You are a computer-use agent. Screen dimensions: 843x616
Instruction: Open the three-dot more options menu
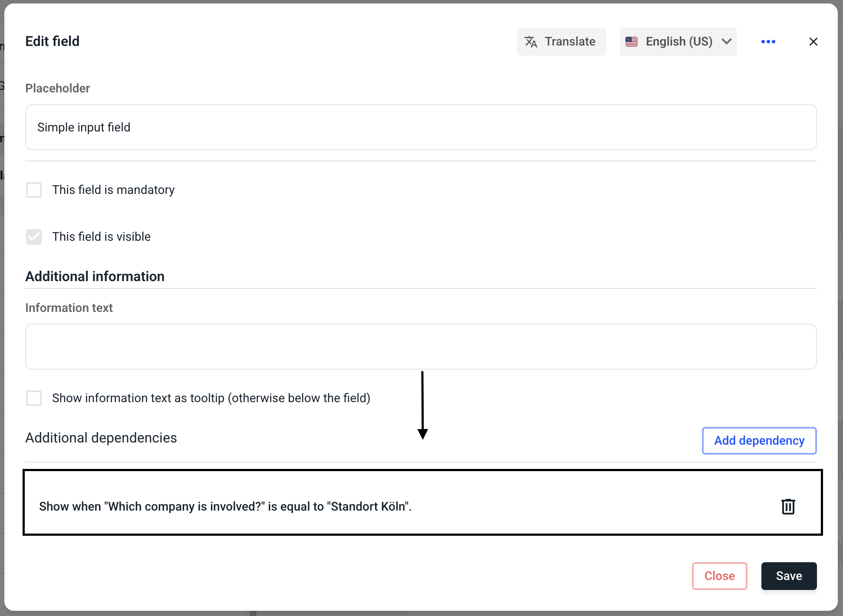[x=768, y=42]
